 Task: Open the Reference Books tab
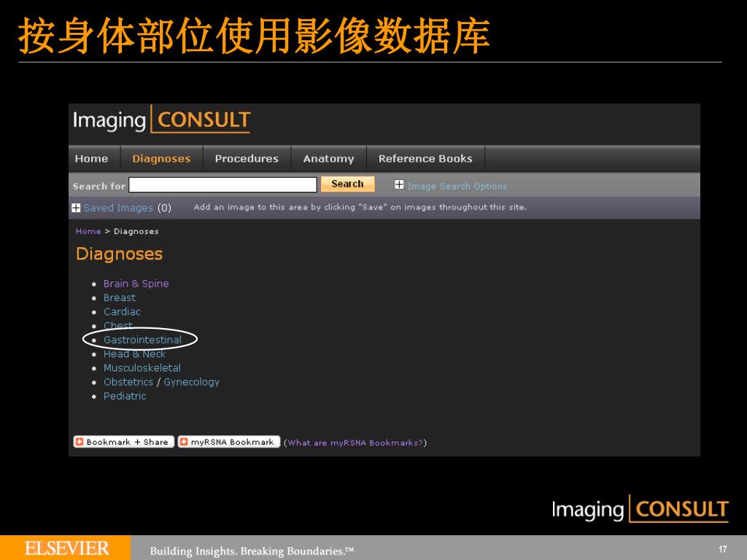pos(425,158)
